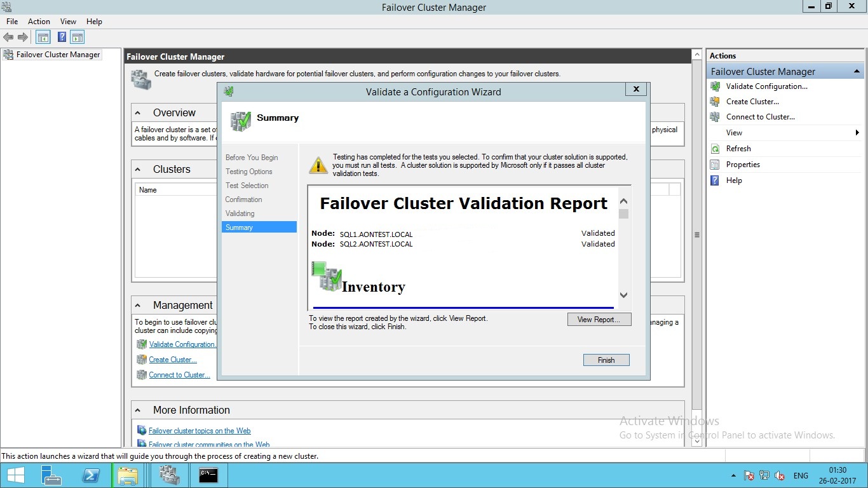Open the Help menu
The height and width of the screenshot is (488, 868).
94,22
